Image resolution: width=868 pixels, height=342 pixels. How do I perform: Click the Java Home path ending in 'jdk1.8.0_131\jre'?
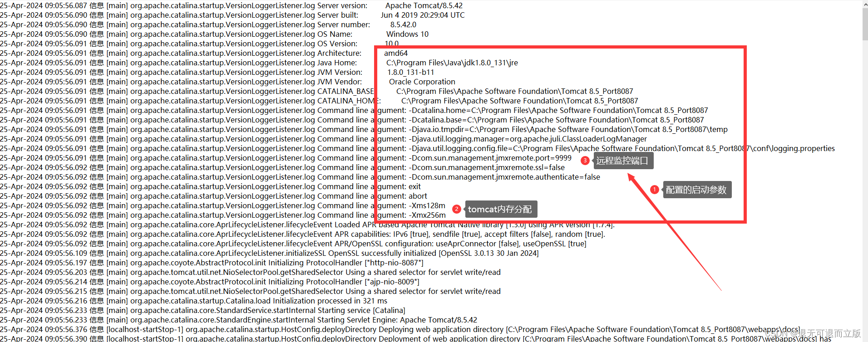pos(452,63)
